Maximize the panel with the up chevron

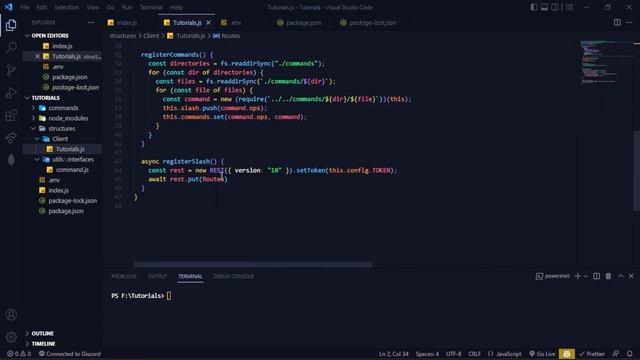coord(620,276)
